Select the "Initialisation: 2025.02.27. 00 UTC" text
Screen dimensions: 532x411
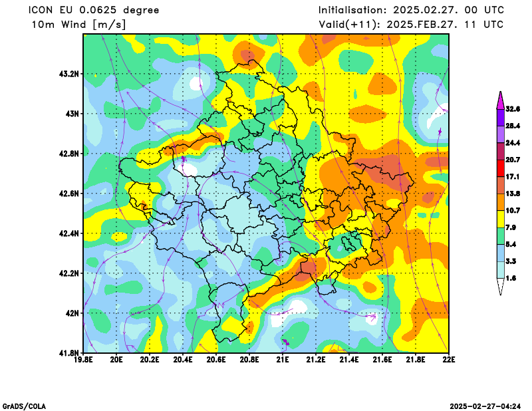pos(411,10)
